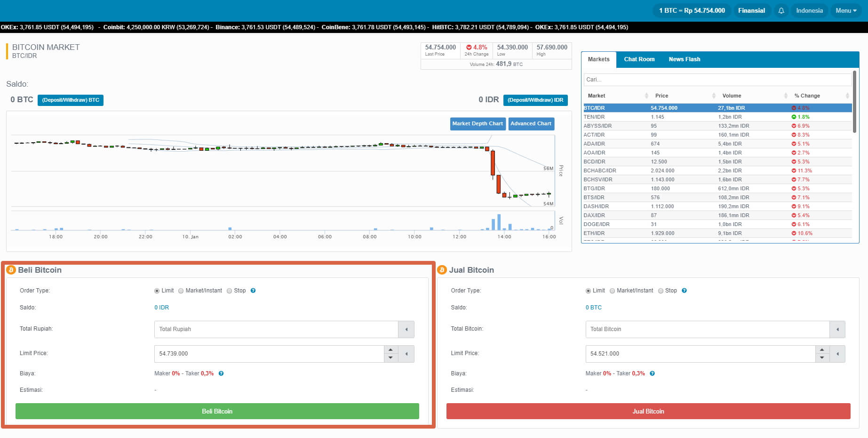Switch to the News Flash tab
The image size is (868, 438).
[685, 59]
